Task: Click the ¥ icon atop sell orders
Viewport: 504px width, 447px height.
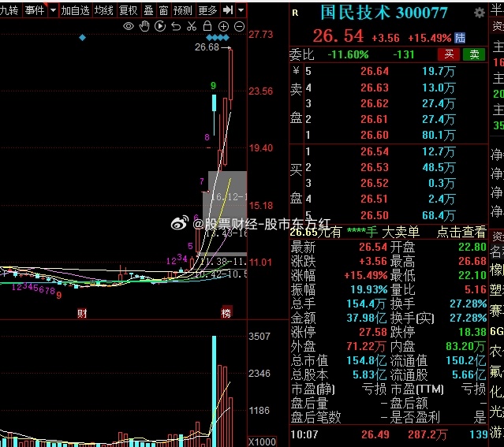Action: pos(296,70)
